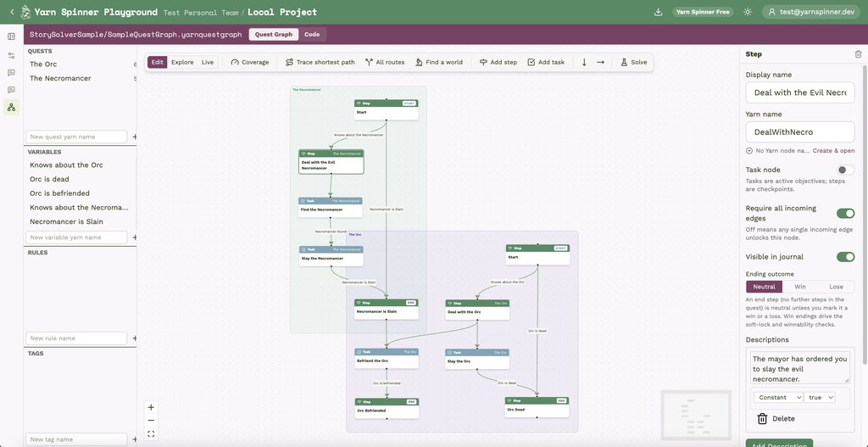
Task: Set ending outcome to Win
Action: tap(800, 287)
